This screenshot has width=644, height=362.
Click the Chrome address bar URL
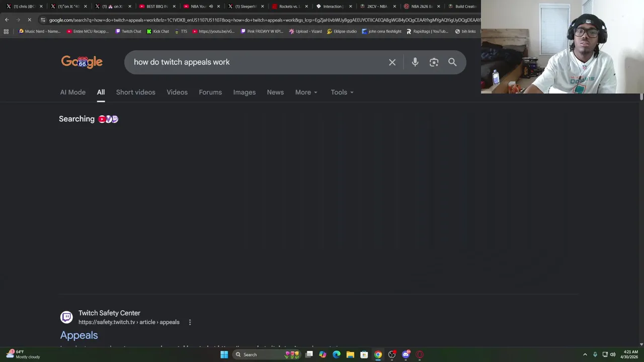[264, 20]
